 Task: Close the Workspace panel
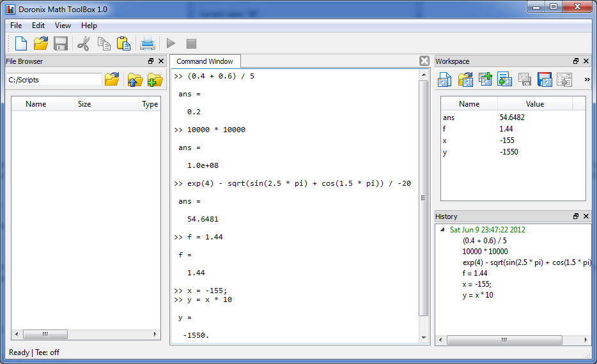[586, 61]
